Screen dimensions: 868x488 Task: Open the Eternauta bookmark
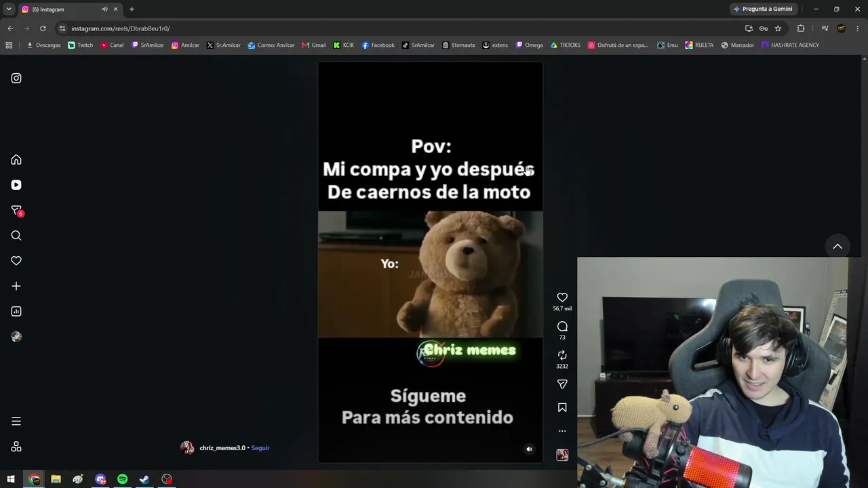(458, 45)
